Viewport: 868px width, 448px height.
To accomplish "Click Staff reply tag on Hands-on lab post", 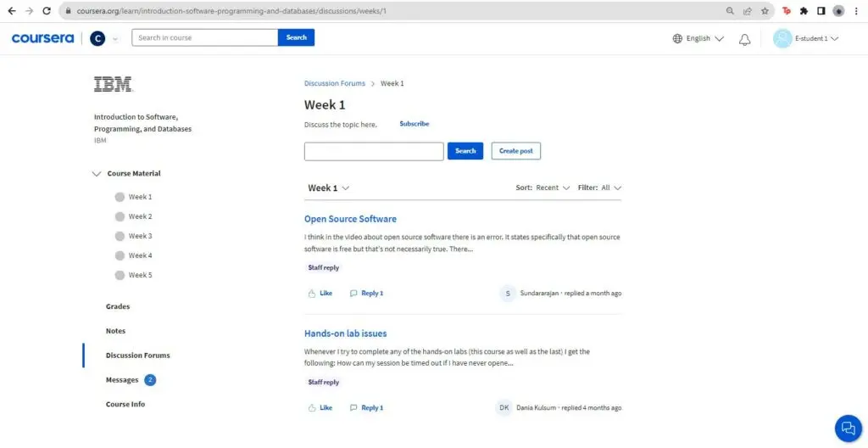I will click(323, 382).
